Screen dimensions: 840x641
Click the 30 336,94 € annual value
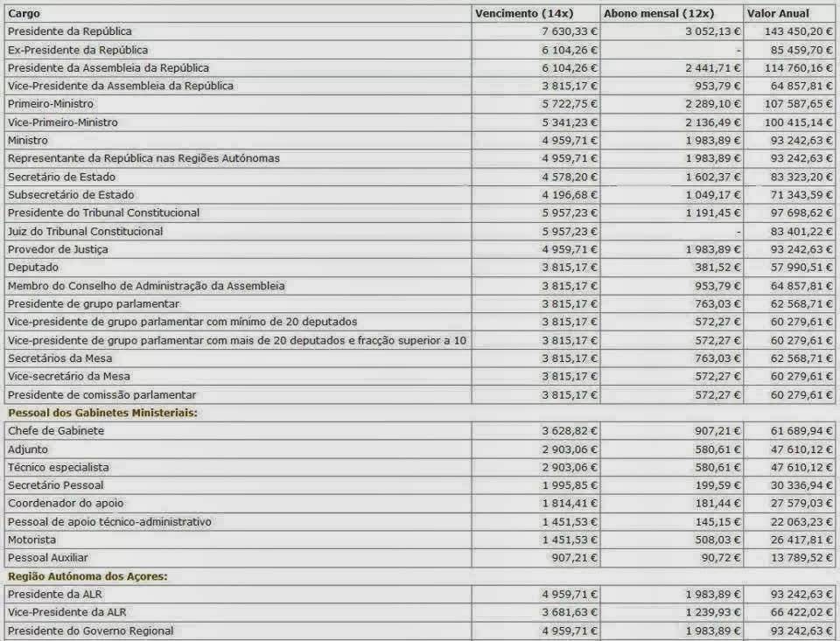click(801, 485)
